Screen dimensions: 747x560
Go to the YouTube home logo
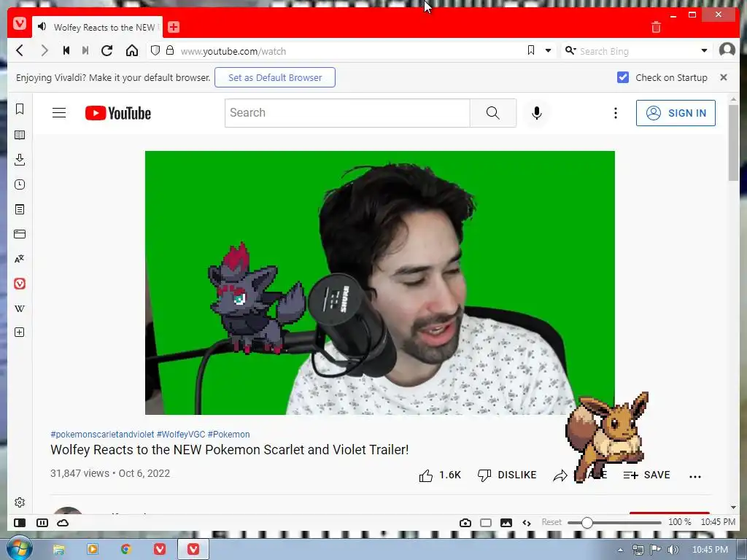pyautogui.click(x=117, y=113)
